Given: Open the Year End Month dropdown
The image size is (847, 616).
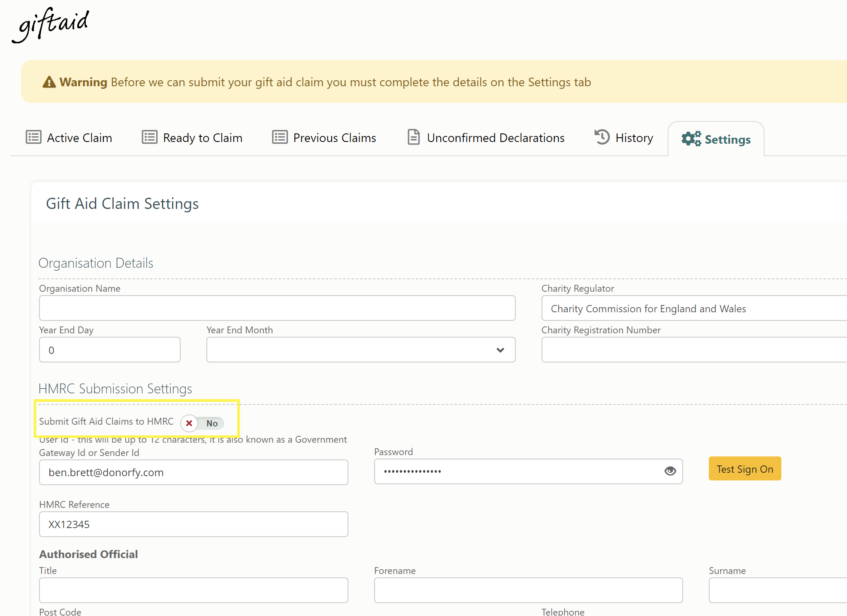Looking at the screenshot, I should [x=361, y=350].
